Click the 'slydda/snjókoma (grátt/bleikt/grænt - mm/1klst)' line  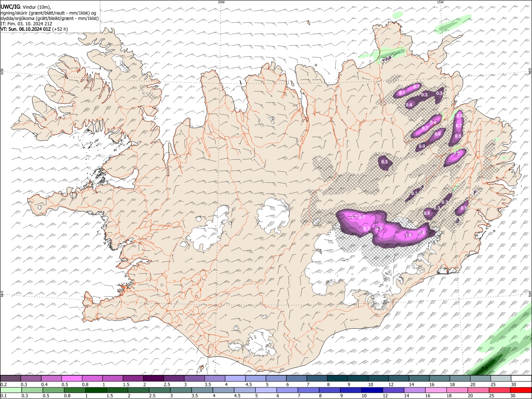click(x=49, y=18)
